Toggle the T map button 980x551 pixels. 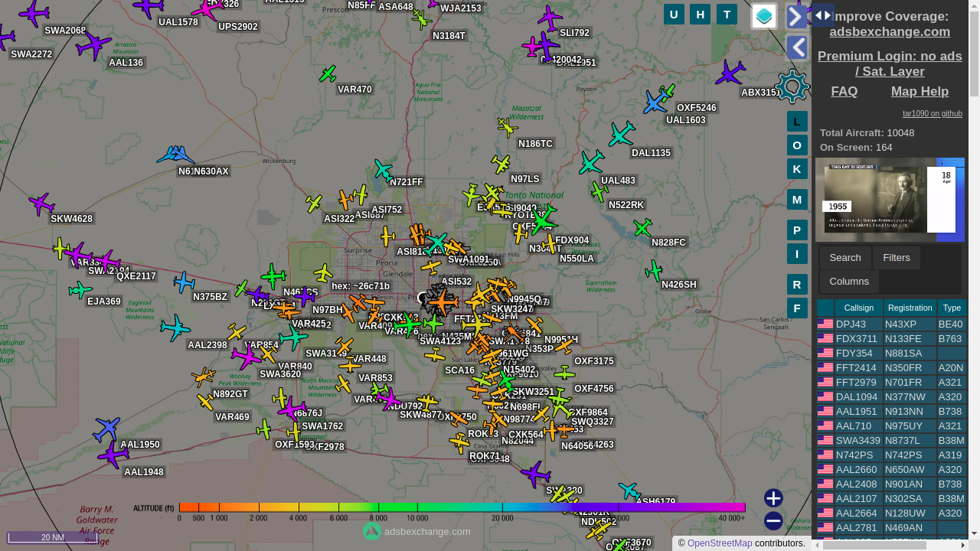pyautogui.click(x=727, y=14)
